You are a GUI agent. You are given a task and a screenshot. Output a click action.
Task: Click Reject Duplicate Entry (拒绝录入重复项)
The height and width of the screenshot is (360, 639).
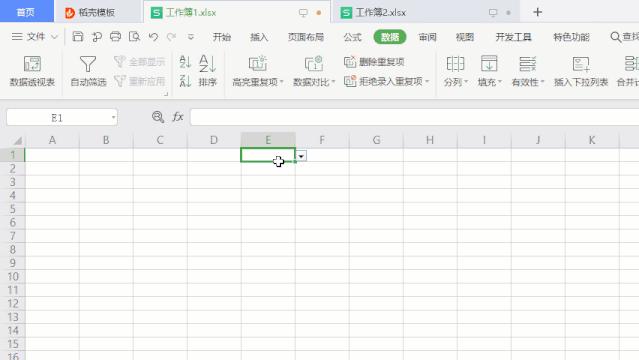tap(383, 82)
